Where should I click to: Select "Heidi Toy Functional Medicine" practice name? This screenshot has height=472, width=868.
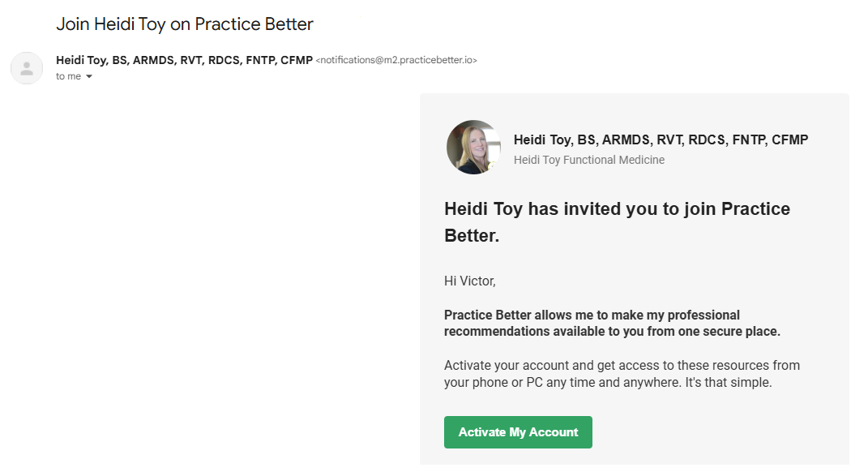[589, 160]
